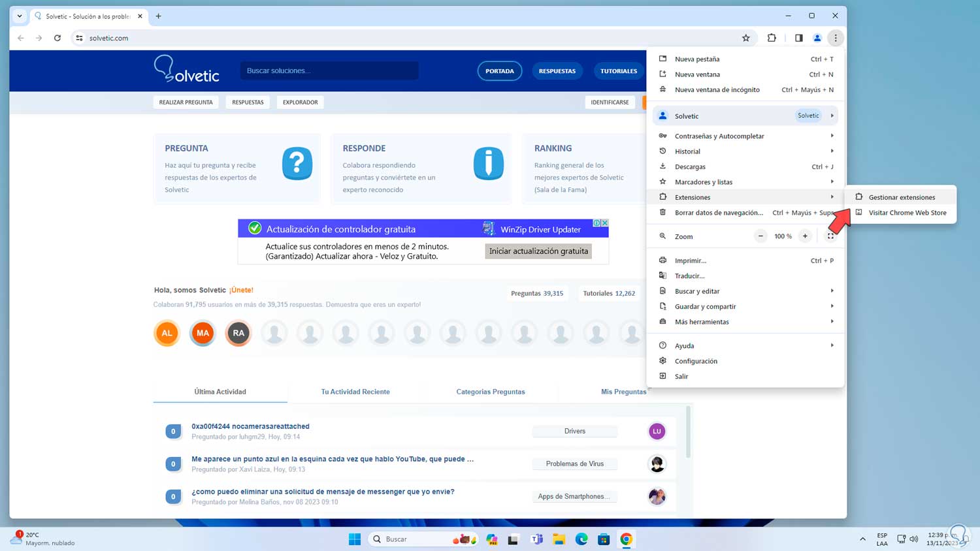Viewport: 980px width, 551px height.
Task: Open File Explorer from the taskbar
Action: [559, 539]
